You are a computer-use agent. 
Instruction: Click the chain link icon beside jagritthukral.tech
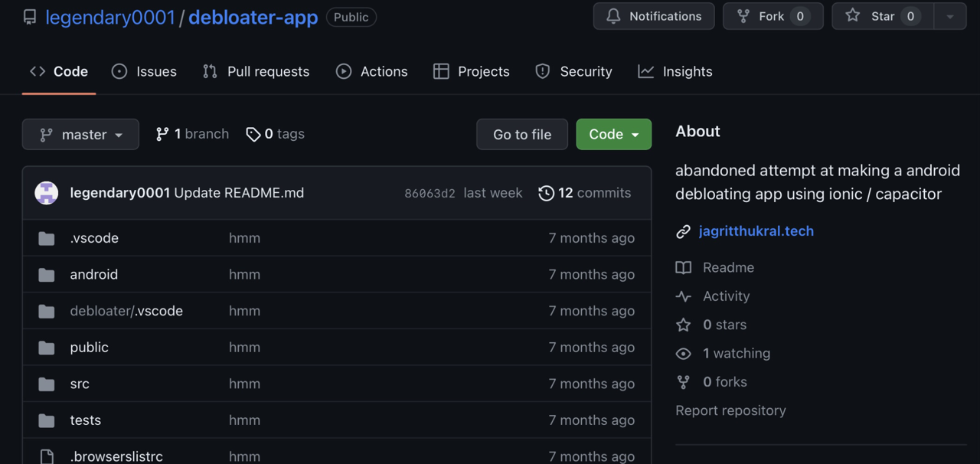[x=683, y=232]
